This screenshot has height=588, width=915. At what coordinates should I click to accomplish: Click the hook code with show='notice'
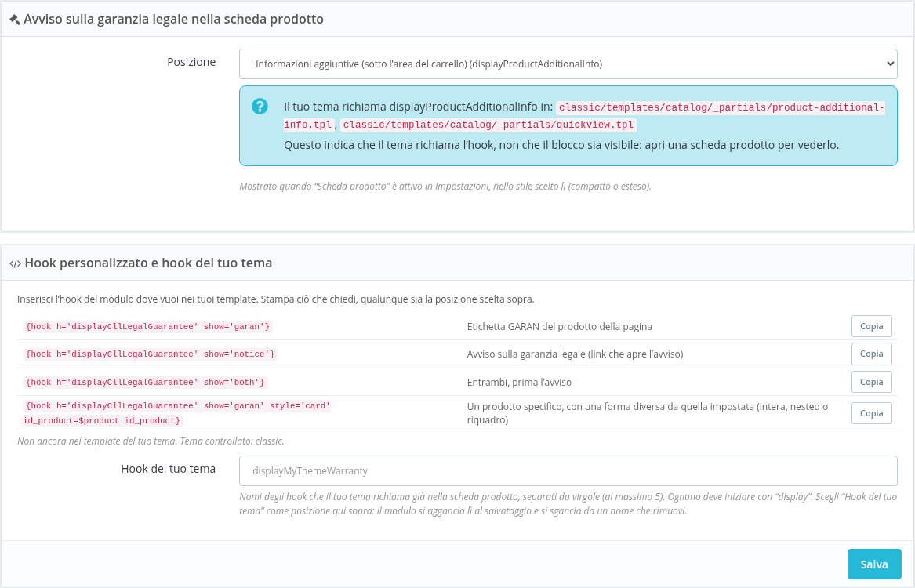150,354
